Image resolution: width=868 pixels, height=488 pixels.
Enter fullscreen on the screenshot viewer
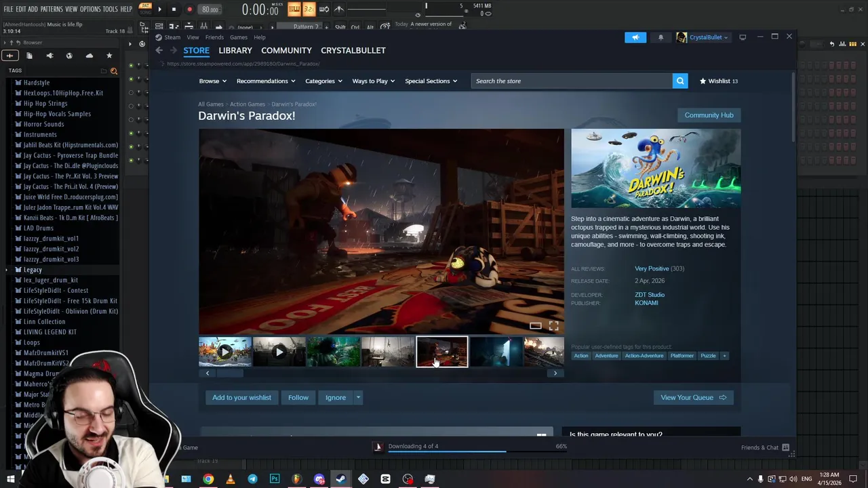click(x=553, y=326)
